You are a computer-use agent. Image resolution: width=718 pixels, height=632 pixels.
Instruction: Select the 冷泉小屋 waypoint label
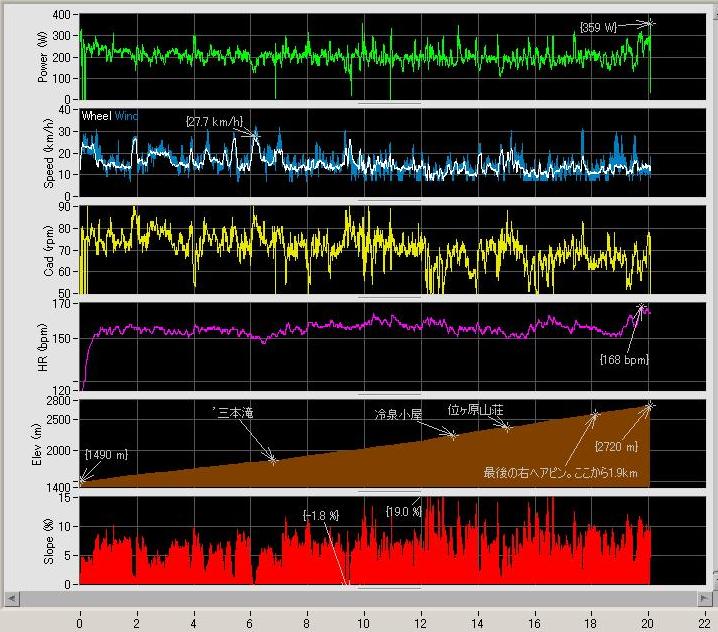[x=398, y=413]
